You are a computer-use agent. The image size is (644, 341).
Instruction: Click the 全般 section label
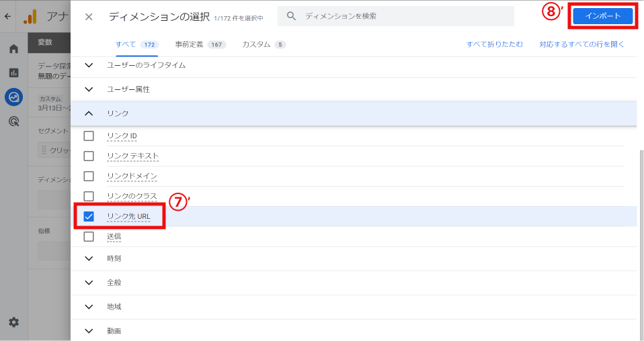tap(114, 283)
